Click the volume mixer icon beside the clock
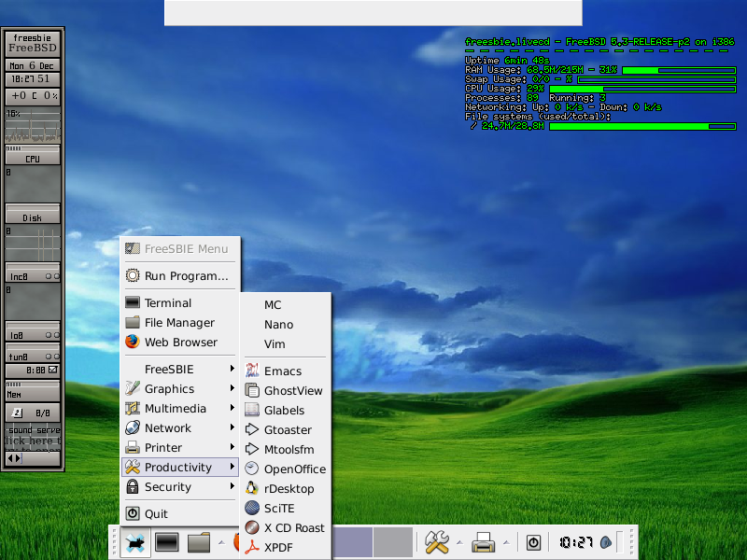Viewport: 747px width, 560px height. tap(606, 542)
